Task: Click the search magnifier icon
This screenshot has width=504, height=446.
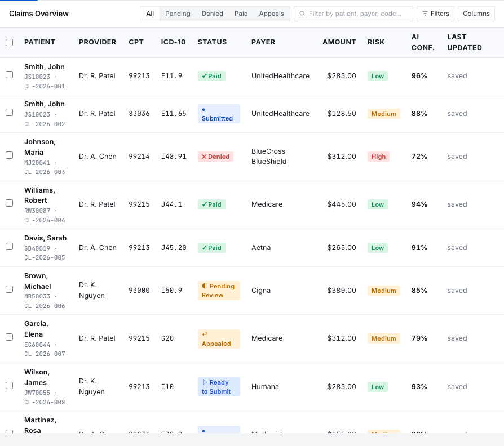Action: (302, 14)
